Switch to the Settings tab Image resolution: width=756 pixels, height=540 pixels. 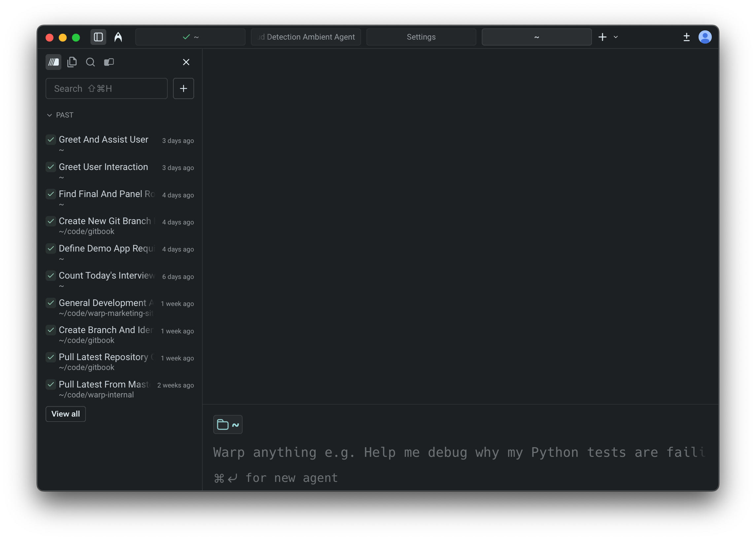coord(421,37)
